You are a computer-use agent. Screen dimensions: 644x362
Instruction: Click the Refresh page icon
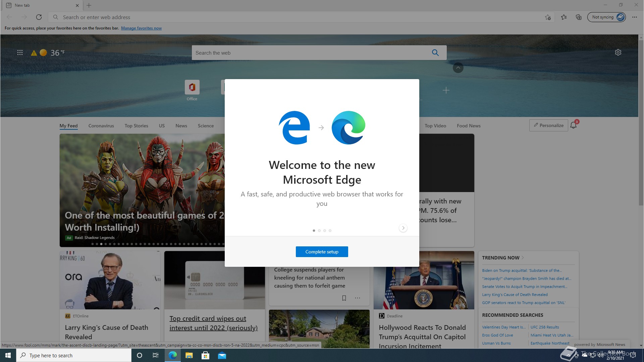pyautogui.click(x=39, y=17)
